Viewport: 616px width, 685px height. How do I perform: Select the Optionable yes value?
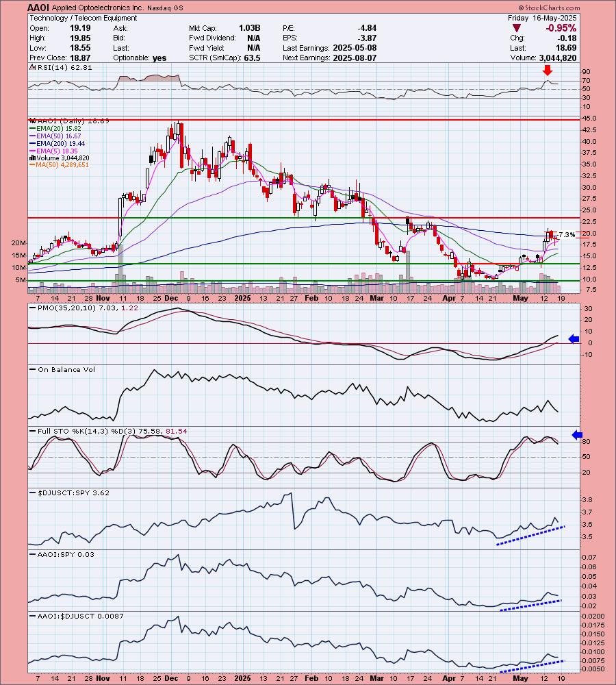(159, 58)
